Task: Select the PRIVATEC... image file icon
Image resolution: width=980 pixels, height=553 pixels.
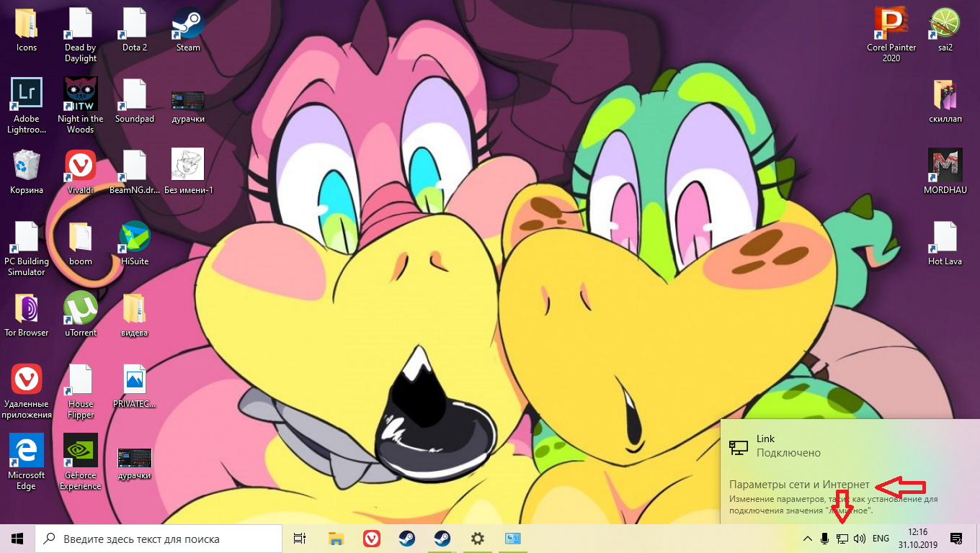Action: [135, 386]
